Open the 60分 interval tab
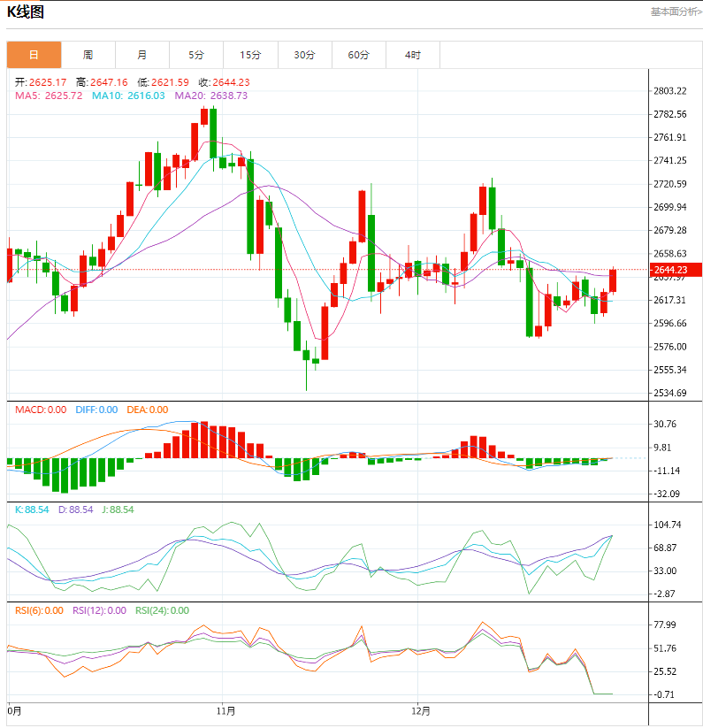This screenshot has width=703, height=728. pos(359,55)
